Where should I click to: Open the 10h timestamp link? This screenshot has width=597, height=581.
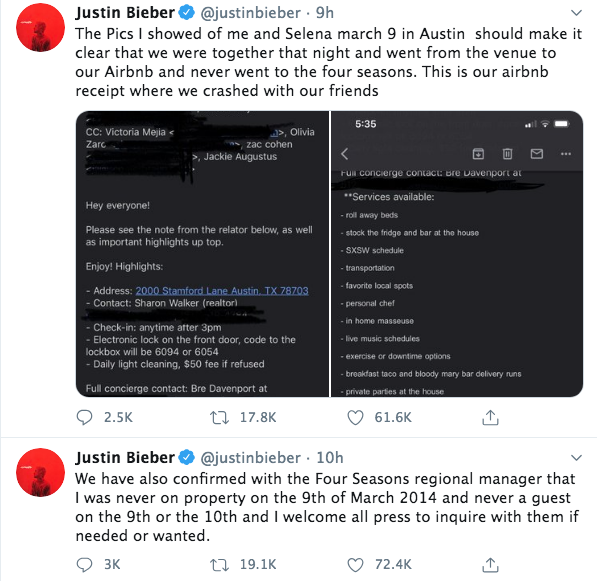coord(330,458)
